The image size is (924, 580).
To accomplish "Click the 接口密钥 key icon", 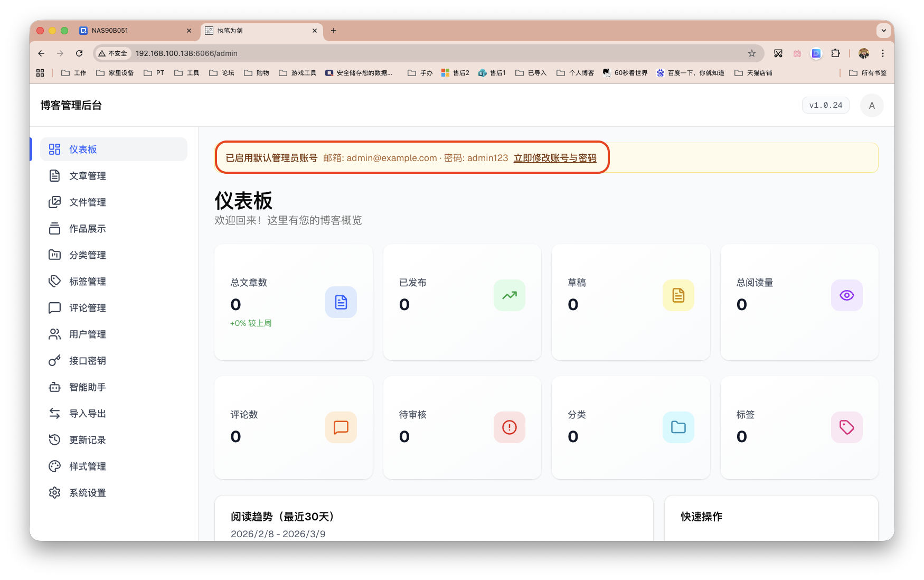I will [55, 360].
